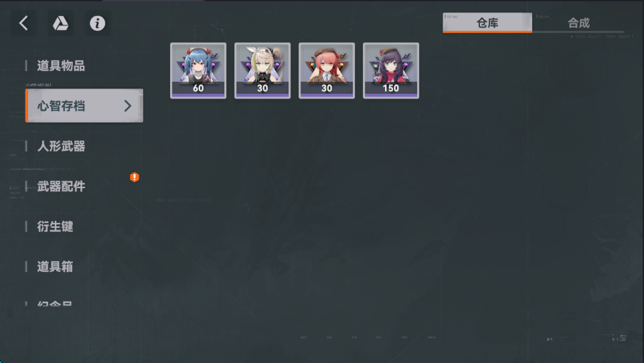Open the info help icon
644x363 pixels.
pos(97,23)
